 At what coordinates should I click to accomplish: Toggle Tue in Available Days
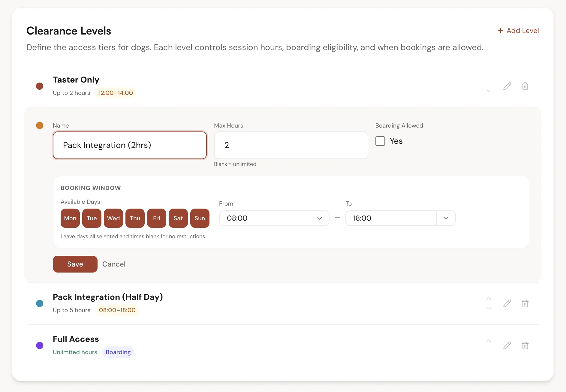point(92,218)
